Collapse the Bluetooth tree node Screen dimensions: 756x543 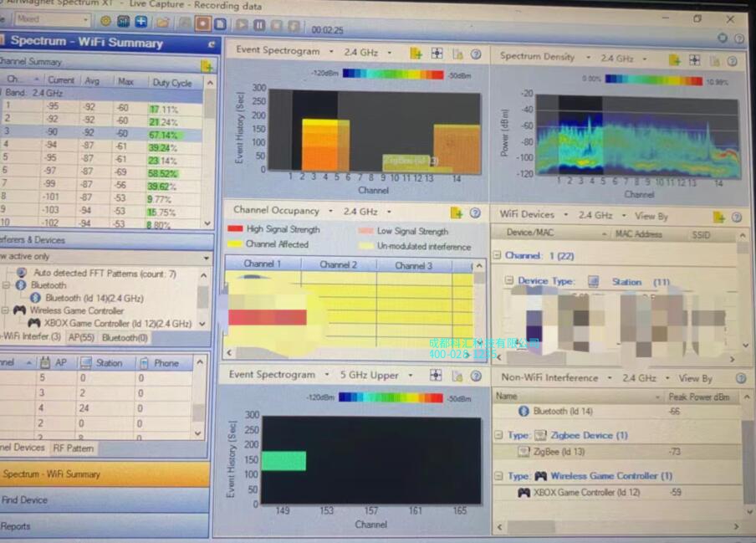click(6, 285)
